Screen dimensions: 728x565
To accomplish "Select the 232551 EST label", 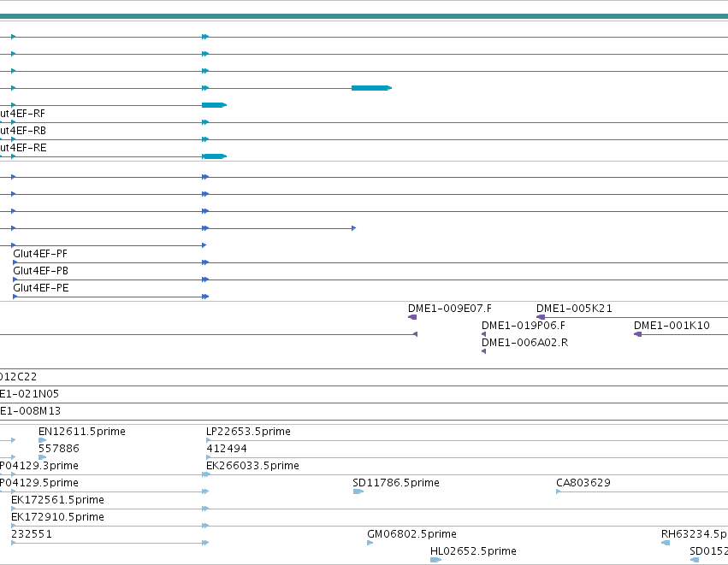I will pos(32,534).
